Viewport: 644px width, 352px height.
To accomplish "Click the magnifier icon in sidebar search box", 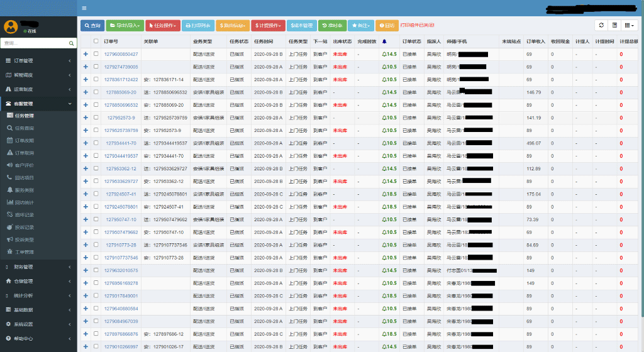I will point(72,43).
